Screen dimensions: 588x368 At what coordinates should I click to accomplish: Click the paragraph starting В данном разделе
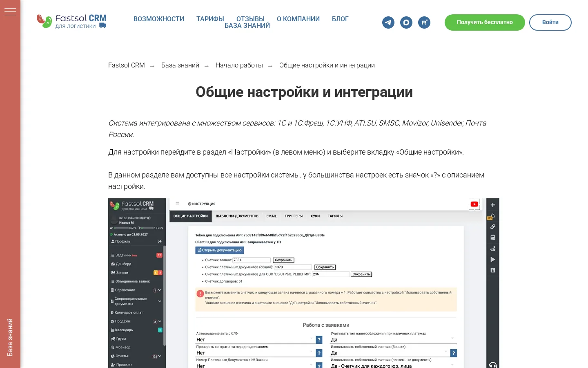[x=296, y=181]
